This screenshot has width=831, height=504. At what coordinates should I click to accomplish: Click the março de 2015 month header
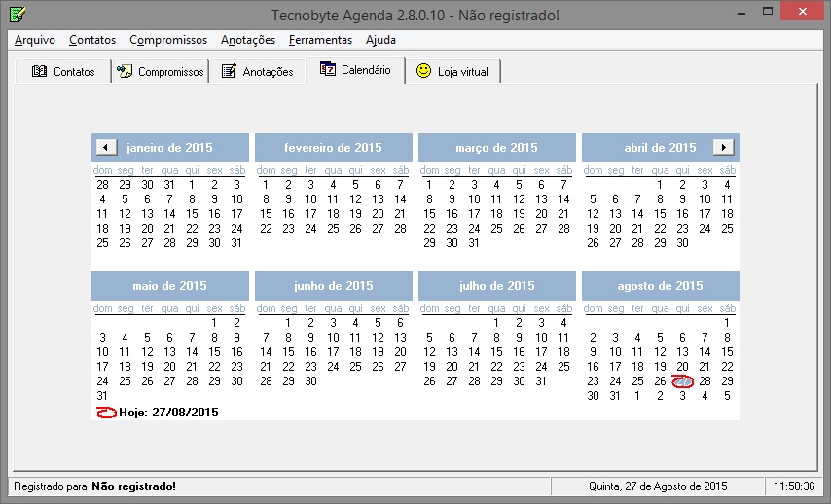click(x=496, y=147)
